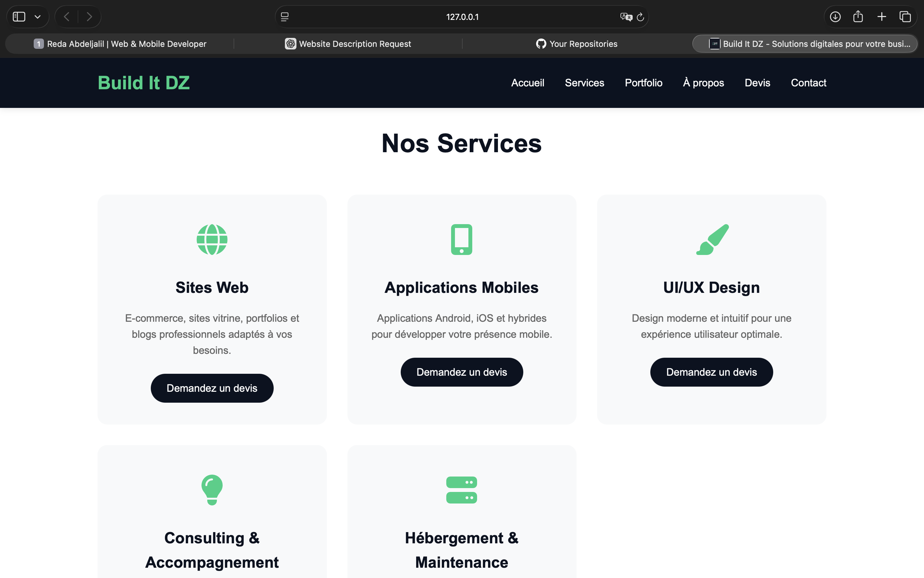Screen dimensions: 924x578
Task: Click the Build It DZ logo
Action: (143, 83)
